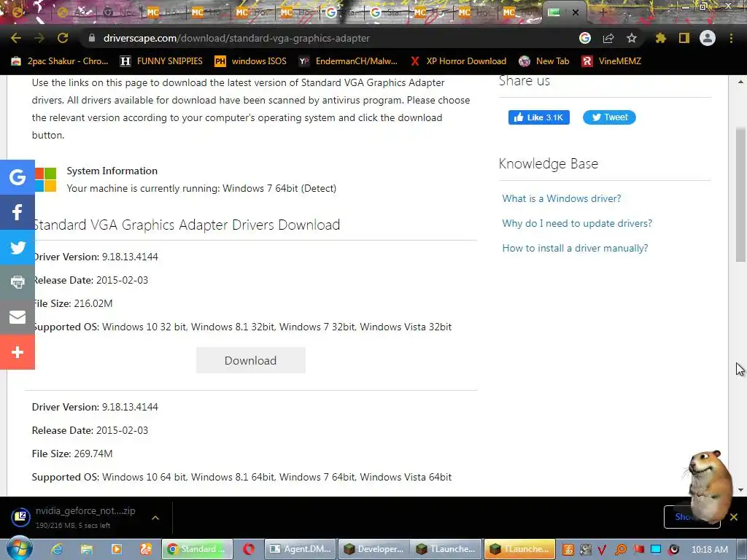Expand the nvidia zip download options chevron
This screenshot has height=560, width=747.
pyautogui.click(x=155, y=517)
